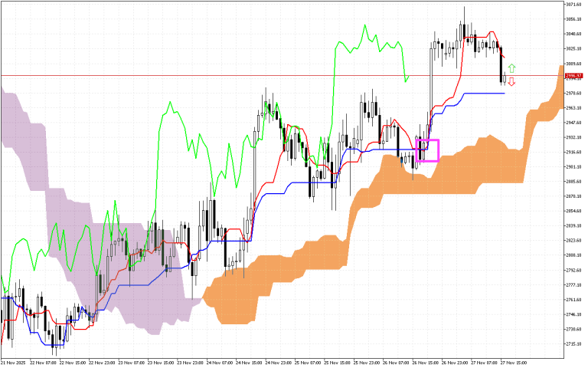Click the 27 Nov 15:00 time label

(x=514, y=363)
